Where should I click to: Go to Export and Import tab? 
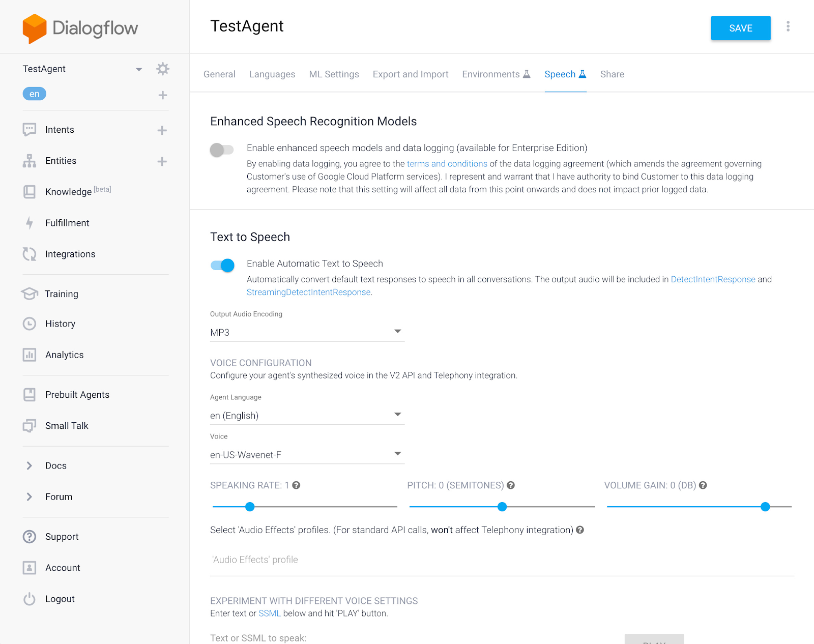pyautogui.click(x=411, y=74)
